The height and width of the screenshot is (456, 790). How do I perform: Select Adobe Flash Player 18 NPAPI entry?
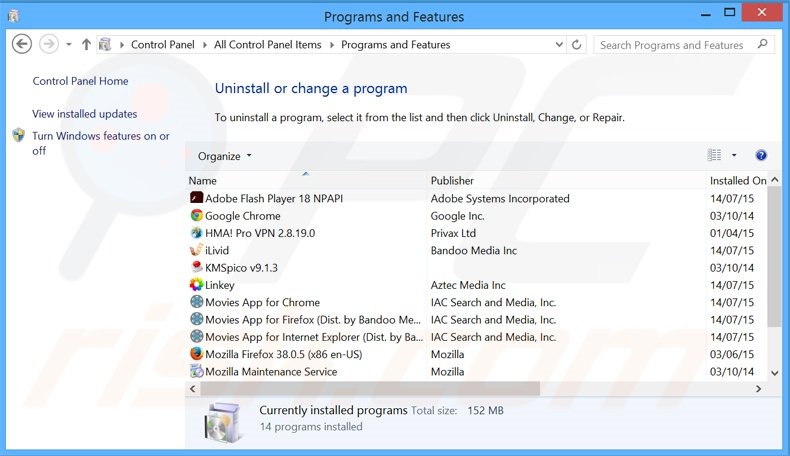pos(274,199)
